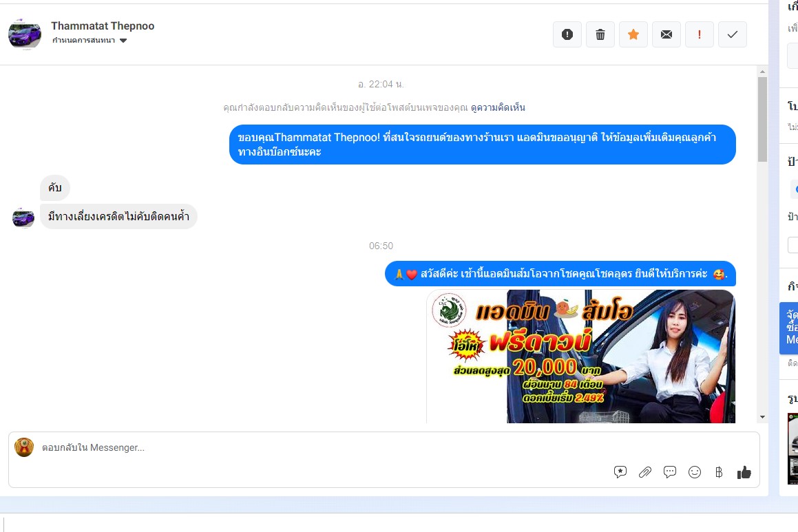This screenshot has height=532, width=798.
Task: Click the page avatar beside reply box
Action: coord(24,447)
